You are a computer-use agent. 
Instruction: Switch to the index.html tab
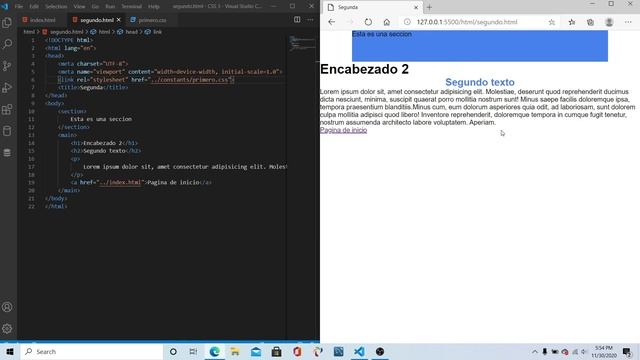pos(43,20)
